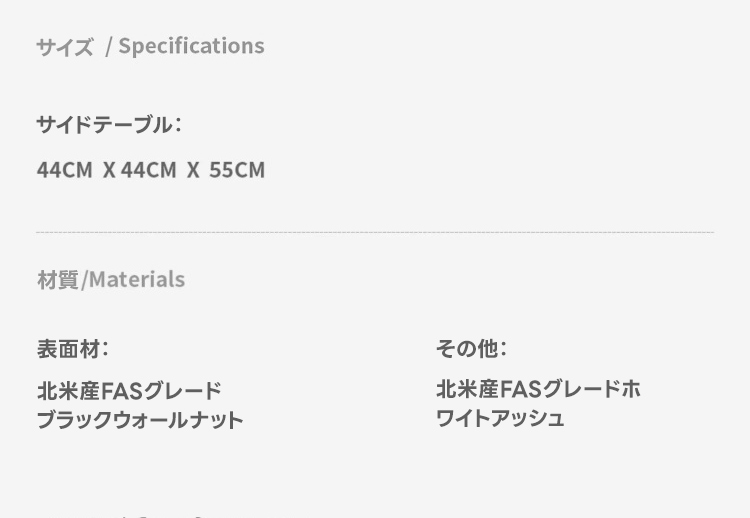Click the Specifications heading word
This screenshot has width=750, height=518.
coord(191,46)
